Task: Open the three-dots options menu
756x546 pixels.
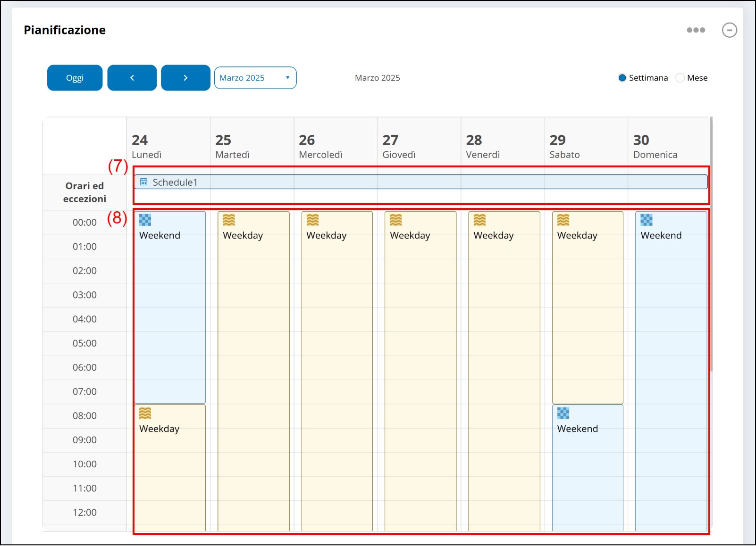Action: point(696,30)
